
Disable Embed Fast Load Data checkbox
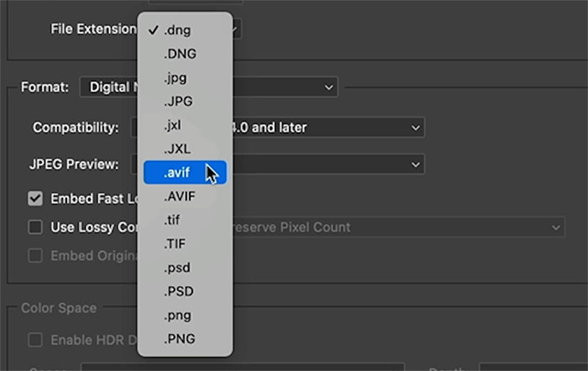point(35,199)
